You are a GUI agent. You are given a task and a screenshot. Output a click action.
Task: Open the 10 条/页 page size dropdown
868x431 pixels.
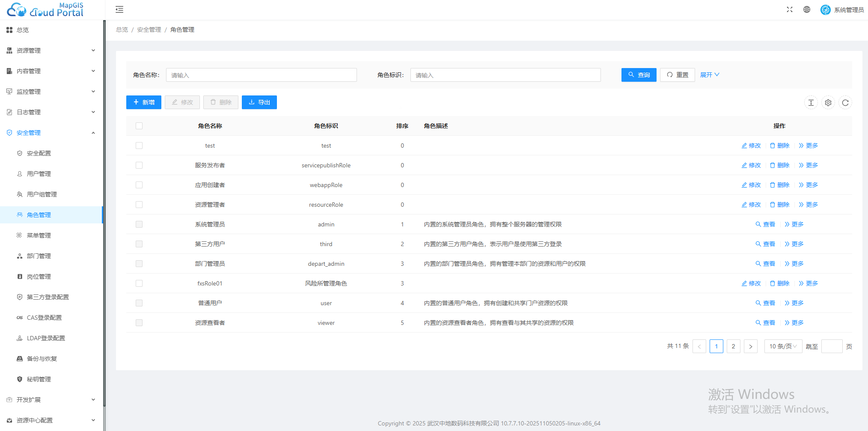click(x=783, y=346)
